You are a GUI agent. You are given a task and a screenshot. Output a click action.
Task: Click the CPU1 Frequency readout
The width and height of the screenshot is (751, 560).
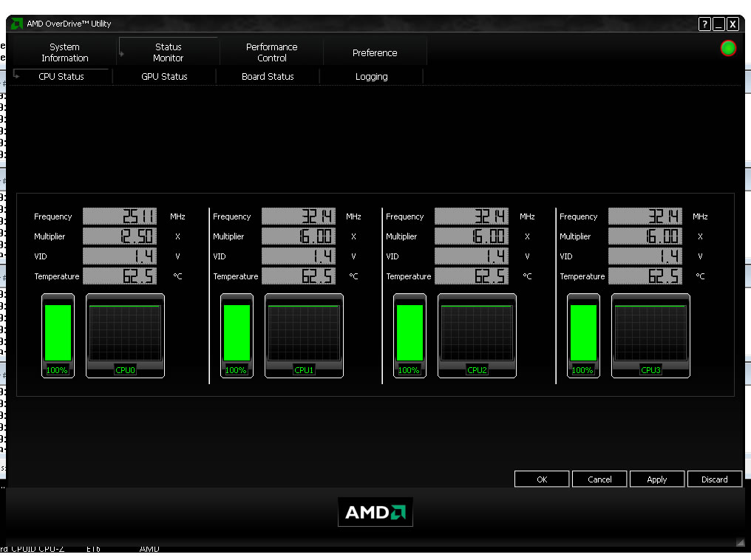tap(299, 216)
